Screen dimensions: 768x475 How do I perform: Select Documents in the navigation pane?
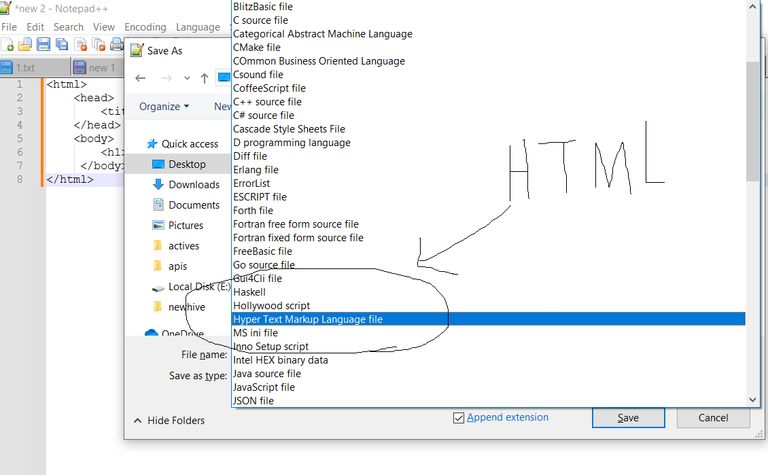click(186, 205)
